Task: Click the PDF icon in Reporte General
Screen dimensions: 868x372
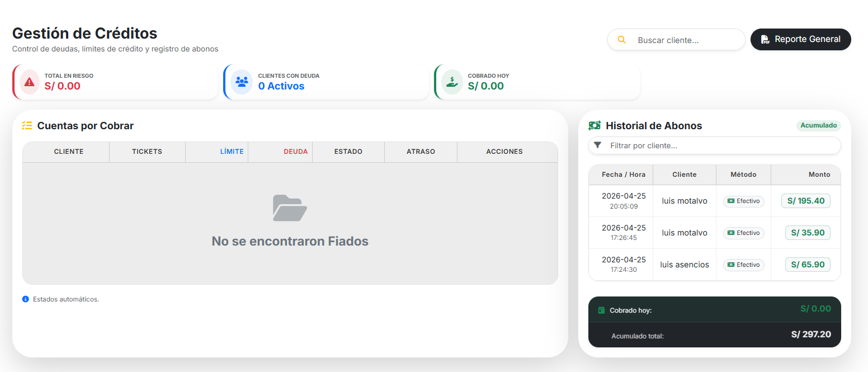Action: (765, 40)
